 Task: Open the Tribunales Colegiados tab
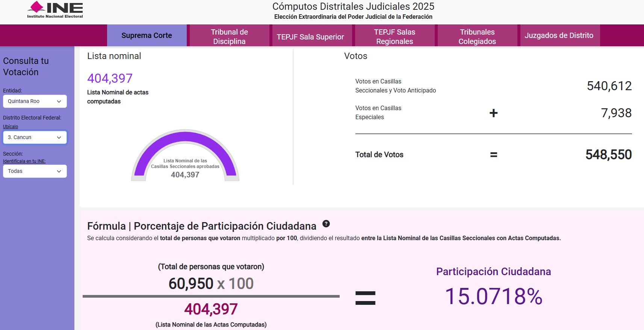477,36
